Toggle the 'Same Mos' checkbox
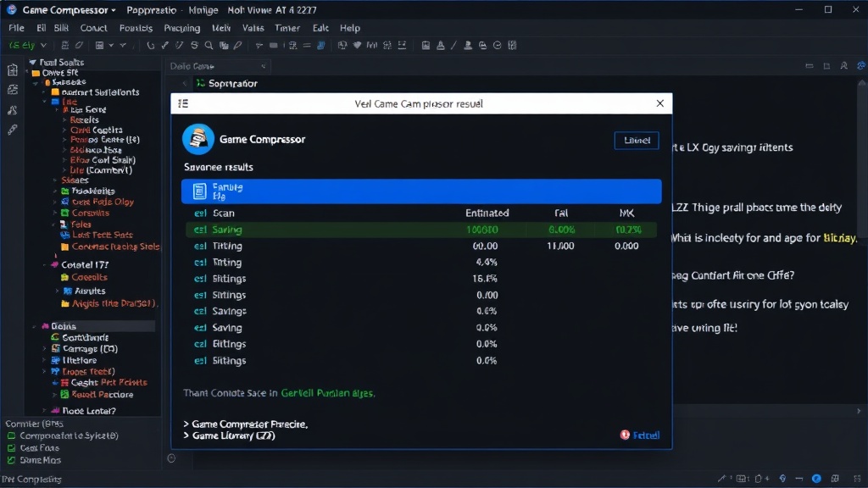 point(11,460)
